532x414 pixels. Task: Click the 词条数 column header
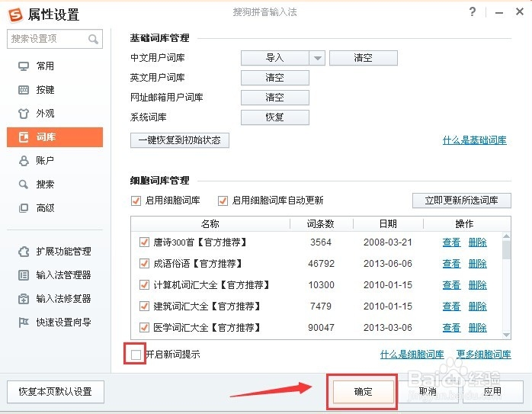coord(321,224)
